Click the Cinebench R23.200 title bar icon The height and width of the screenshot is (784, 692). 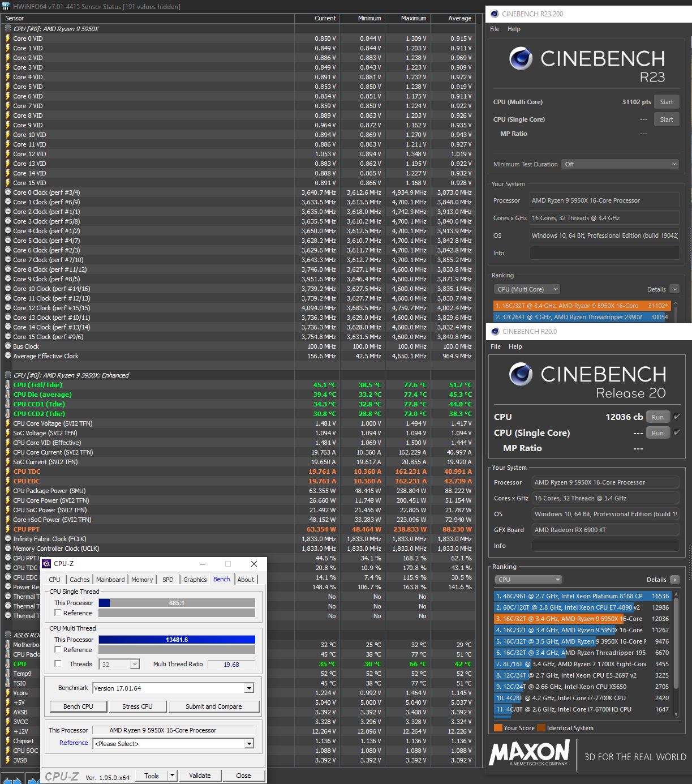pyautogui.click(x=495, y=14)
